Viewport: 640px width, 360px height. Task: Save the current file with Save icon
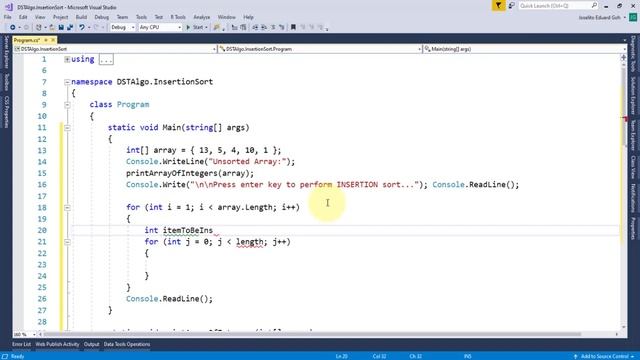click(61, 27)
